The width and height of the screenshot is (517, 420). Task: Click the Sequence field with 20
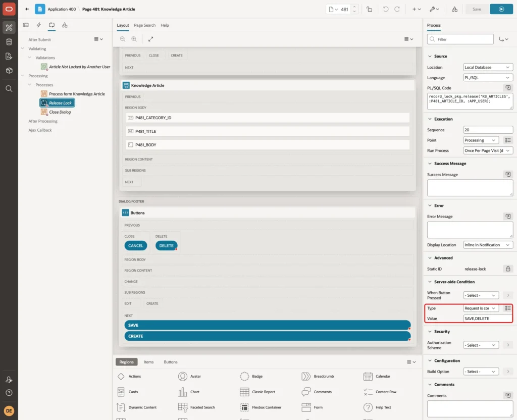pyautogui.click(x=488, y=130)
